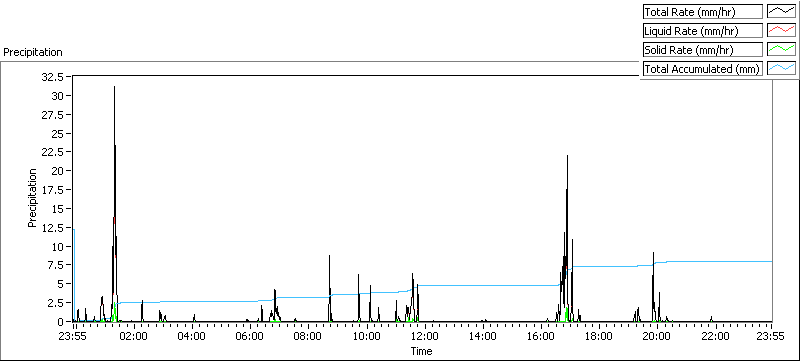Click the 10:00 time-axis label
The width and height of the screenshot is (800, 361).
(x=366, y=336)
